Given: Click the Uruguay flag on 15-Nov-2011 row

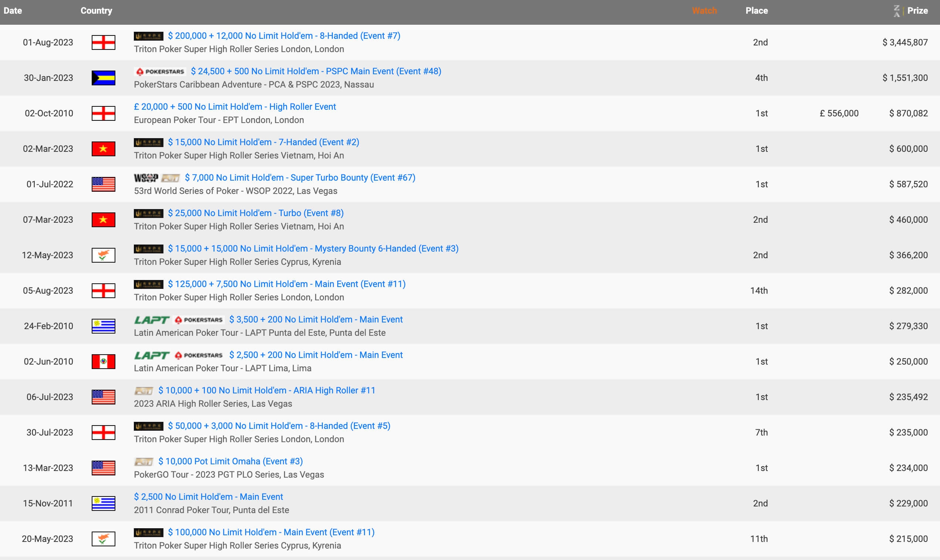Looking at the screenshot, I should coord(104,504).
